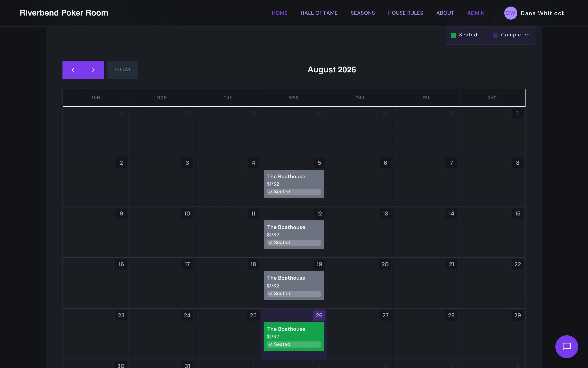Click Seated badge on August 12 event
The image size is (588, 368).
pyautogui.click(x=294, y=243)
